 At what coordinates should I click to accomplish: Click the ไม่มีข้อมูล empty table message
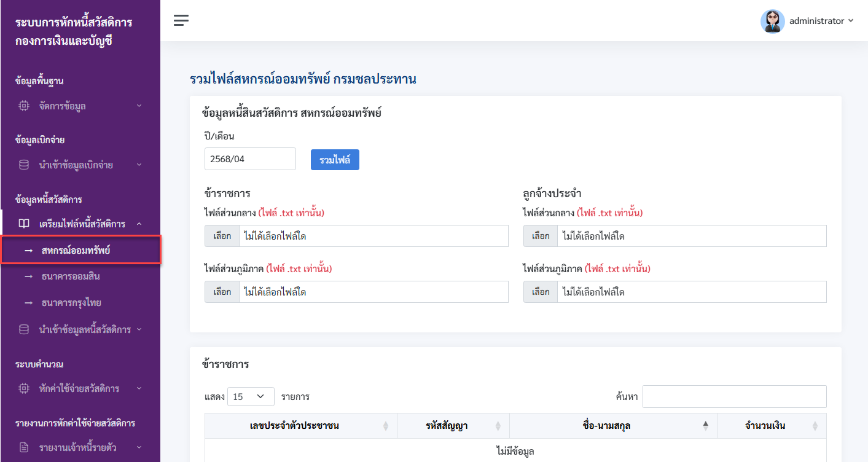pyautogui.click(x=515, y=452)
